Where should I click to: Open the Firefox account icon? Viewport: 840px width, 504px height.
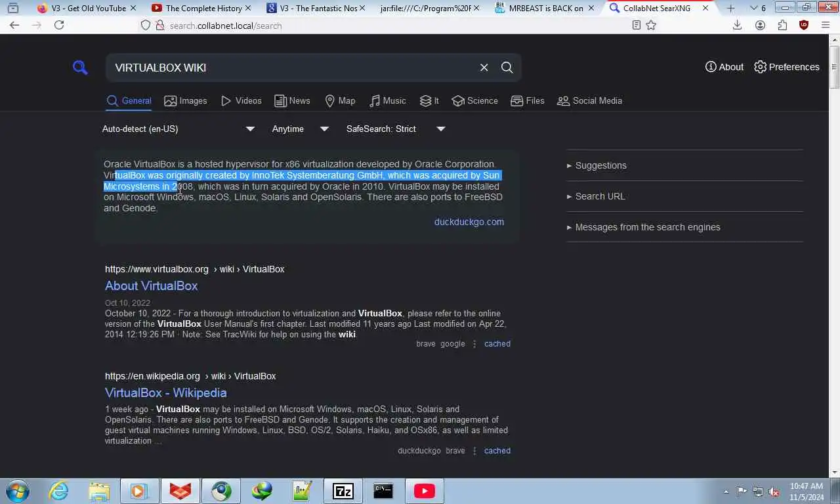[x=760, y=25]
